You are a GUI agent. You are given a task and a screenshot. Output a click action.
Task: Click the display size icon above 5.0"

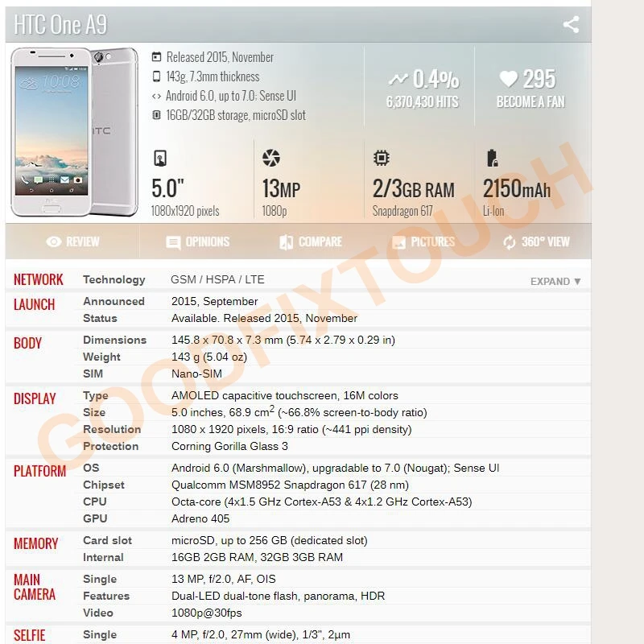click(x=160, y=158)
